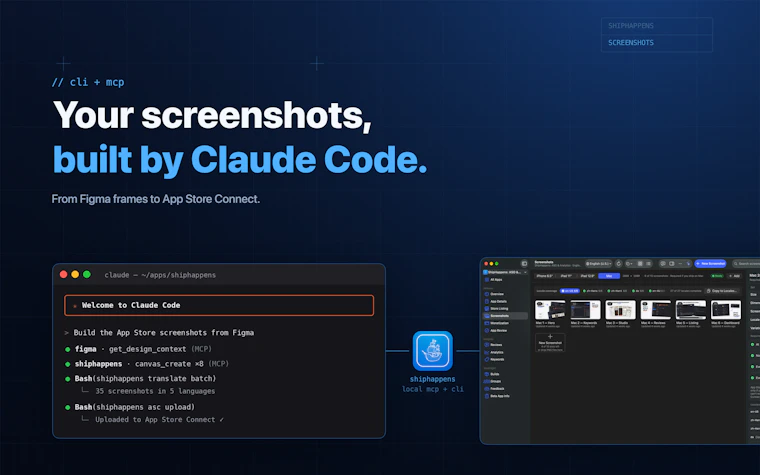Select the zh-Hans locale coverage chip
This screenshot has height=475, width=760.
coord(592,291)
